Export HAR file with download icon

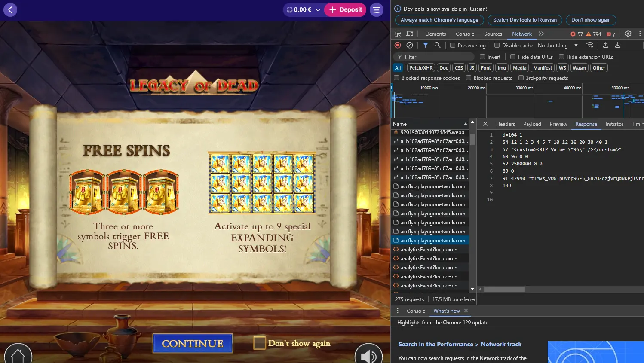(x=618, y=45)
